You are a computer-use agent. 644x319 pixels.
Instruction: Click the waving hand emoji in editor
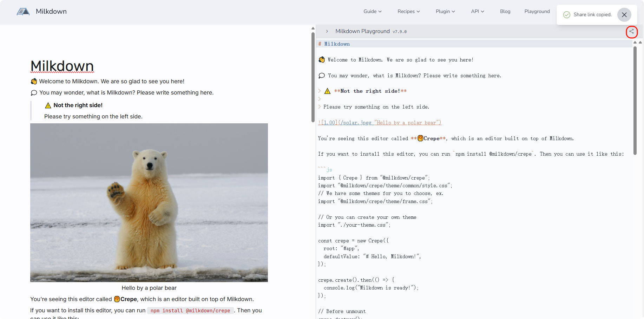[x=34, y=82]
